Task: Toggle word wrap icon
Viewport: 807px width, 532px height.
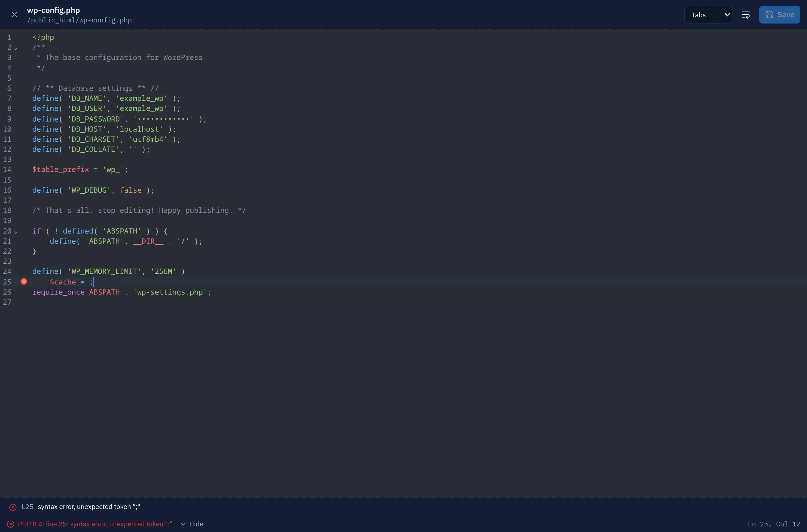Action: tap(746, 15)
